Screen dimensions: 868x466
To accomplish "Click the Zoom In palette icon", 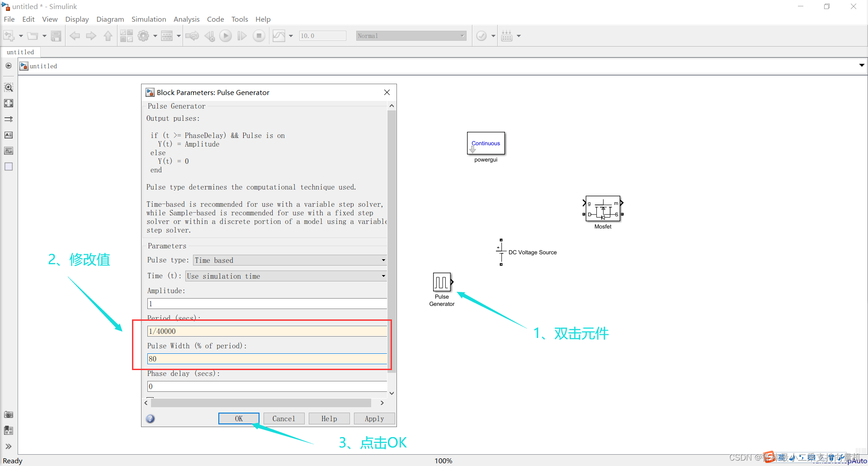I will point(9,87).
